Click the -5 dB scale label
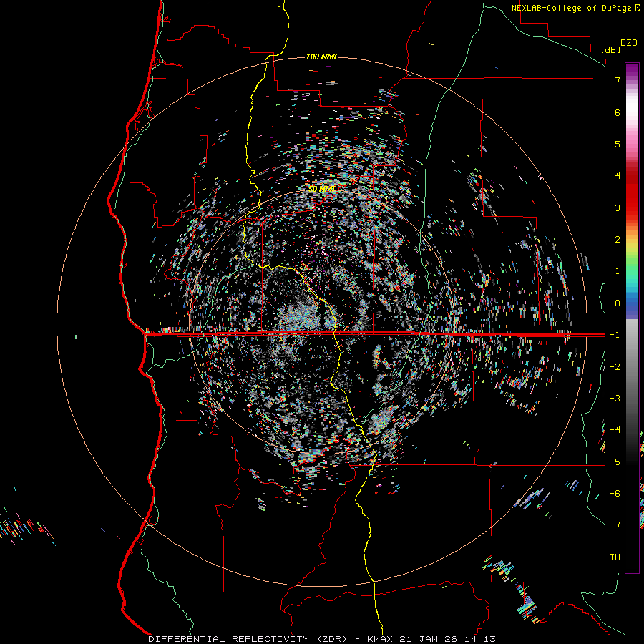 pyautogui.click(x=615, y=462)
